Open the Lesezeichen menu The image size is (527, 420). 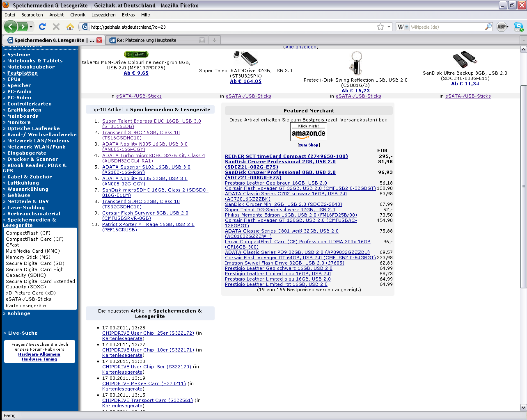click(103, 15)
